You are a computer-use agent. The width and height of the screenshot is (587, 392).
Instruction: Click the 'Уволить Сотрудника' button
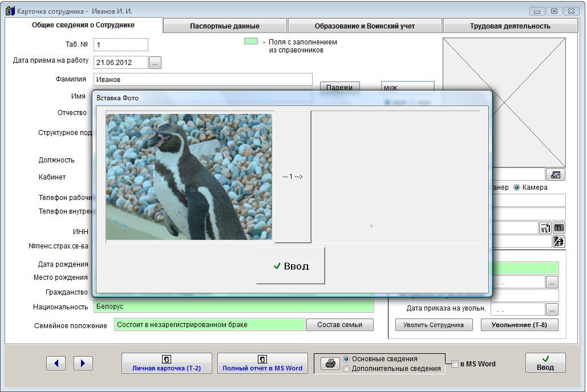tap(434, 325)
